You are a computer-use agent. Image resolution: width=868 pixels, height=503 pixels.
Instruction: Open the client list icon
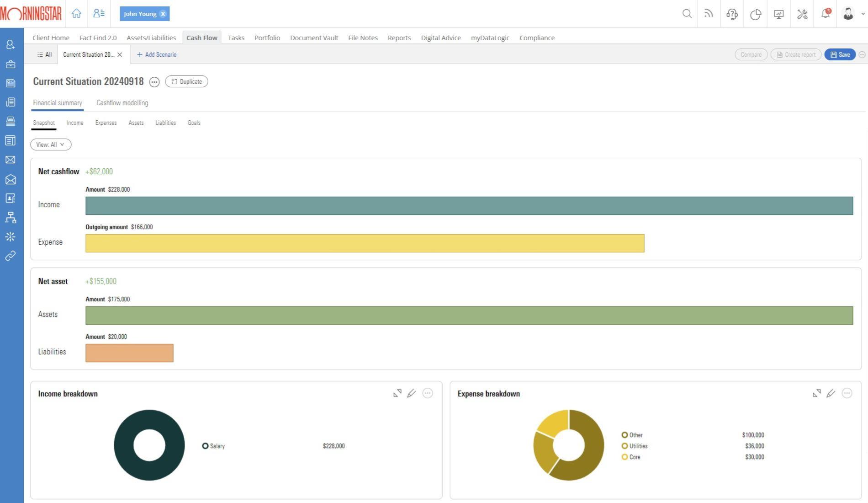(x=99, y=14)
